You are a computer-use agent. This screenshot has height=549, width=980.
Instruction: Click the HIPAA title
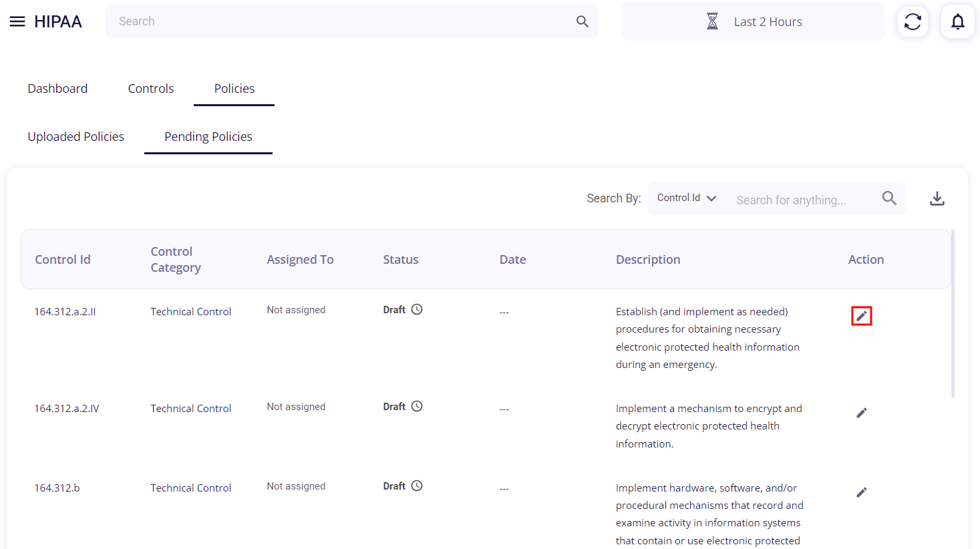(58, 22)
